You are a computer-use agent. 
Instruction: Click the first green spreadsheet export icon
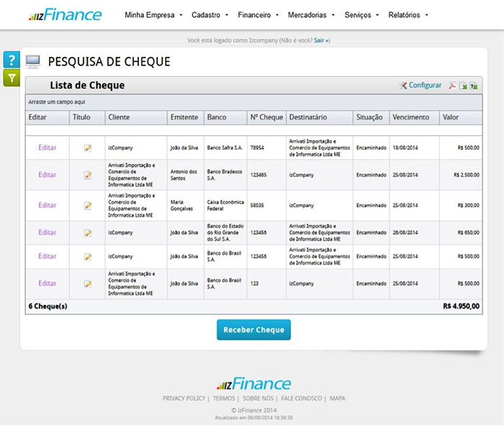[x=464, y=86]
